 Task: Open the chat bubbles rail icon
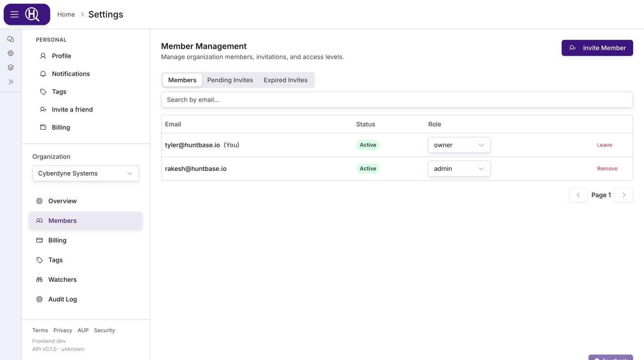11,39
